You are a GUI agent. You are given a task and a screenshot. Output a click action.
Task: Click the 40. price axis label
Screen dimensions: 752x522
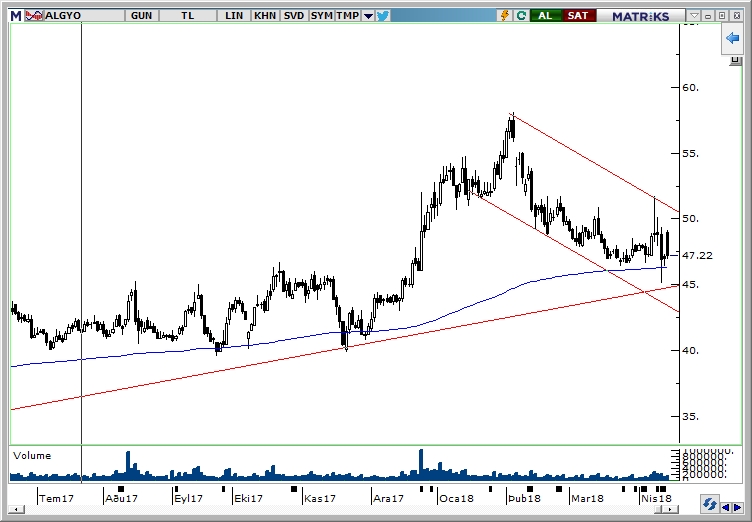[x=691, y=351]
